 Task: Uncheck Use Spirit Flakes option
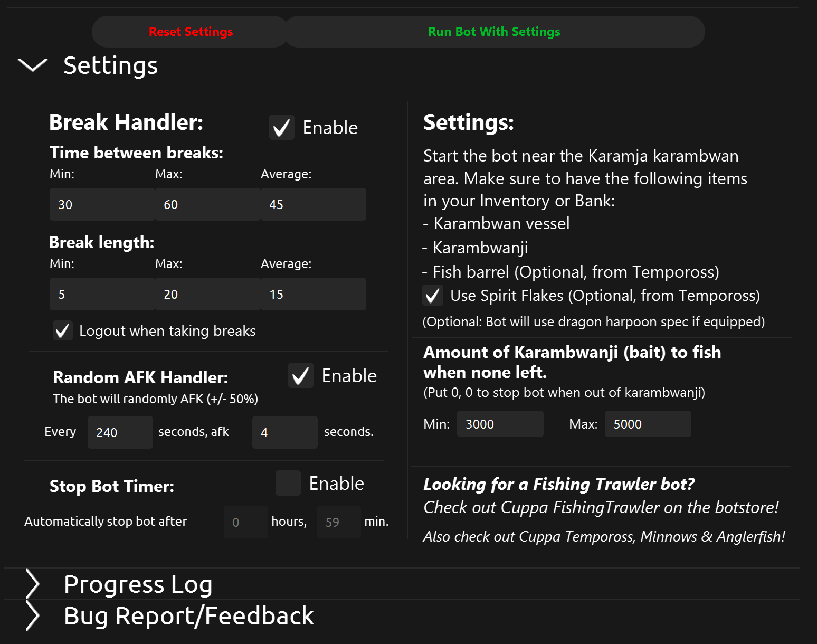433,296
